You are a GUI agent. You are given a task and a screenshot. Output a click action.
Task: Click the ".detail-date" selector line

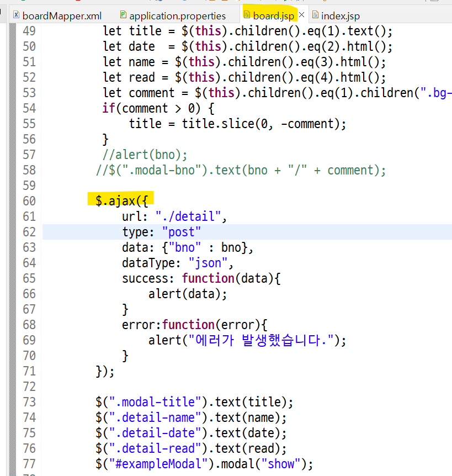(191, 433)
